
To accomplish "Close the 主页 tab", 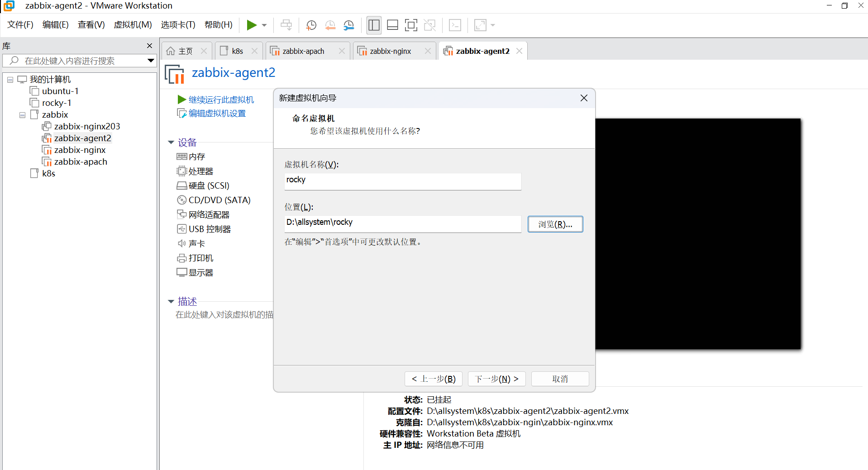I will 204,51.
